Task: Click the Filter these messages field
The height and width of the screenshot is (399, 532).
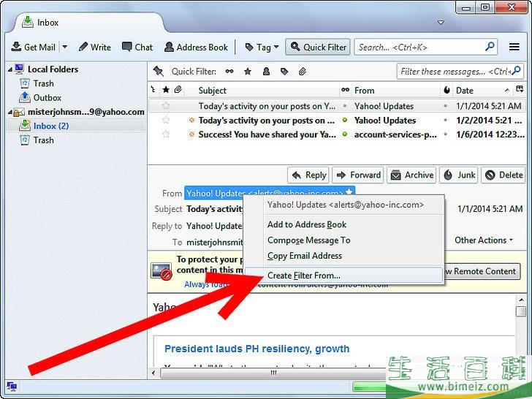Action: tap(460, 72)
